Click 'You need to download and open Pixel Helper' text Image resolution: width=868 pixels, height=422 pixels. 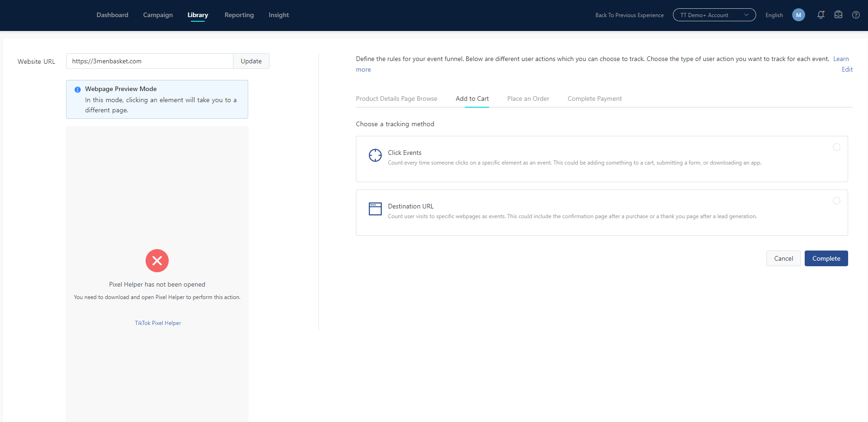[157, 297]
